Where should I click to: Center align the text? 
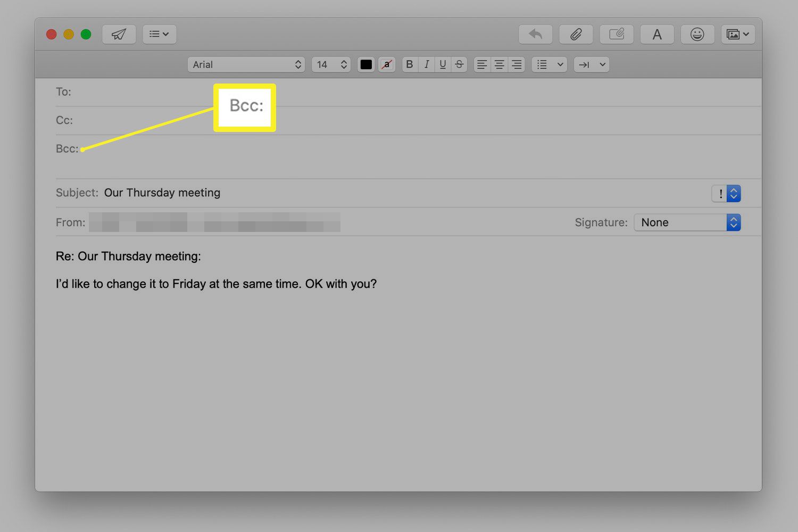(499, 64)
